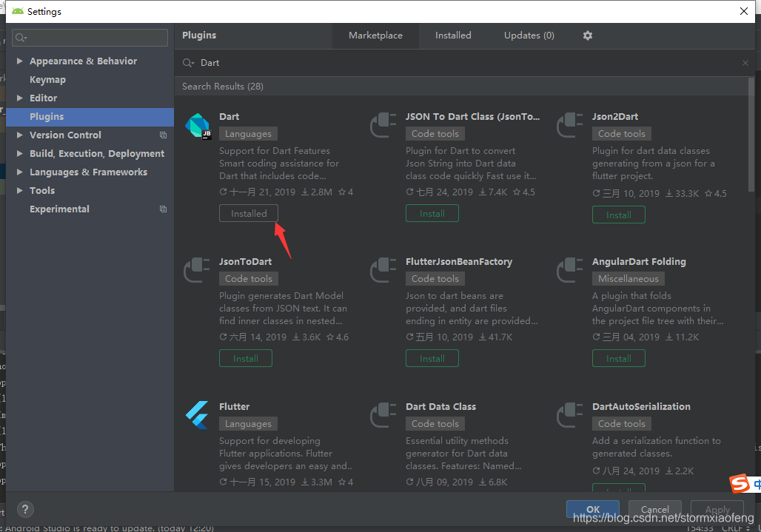761x532 pixels.
Task: Open the FlutterJsonBeanFactory plugin title
Action: (459, 261)
